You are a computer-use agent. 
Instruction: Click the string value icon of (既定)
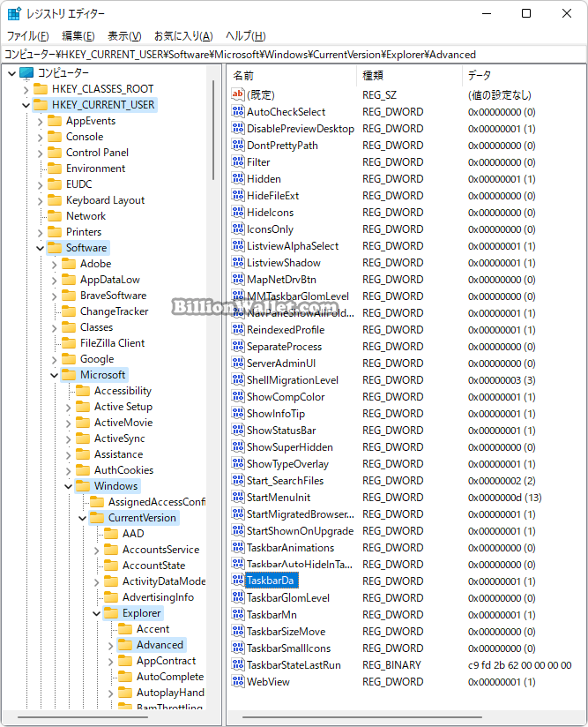point(238,94)
